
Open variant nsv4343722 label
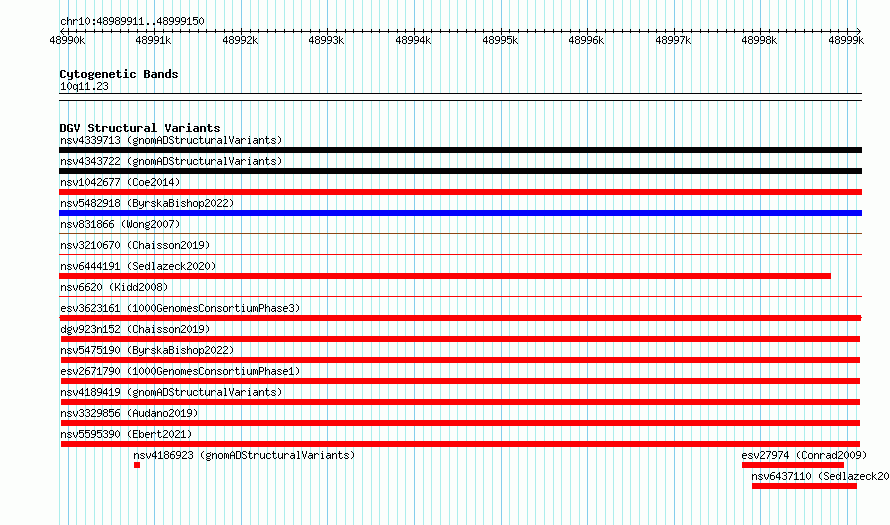click(x=171, y=161)
